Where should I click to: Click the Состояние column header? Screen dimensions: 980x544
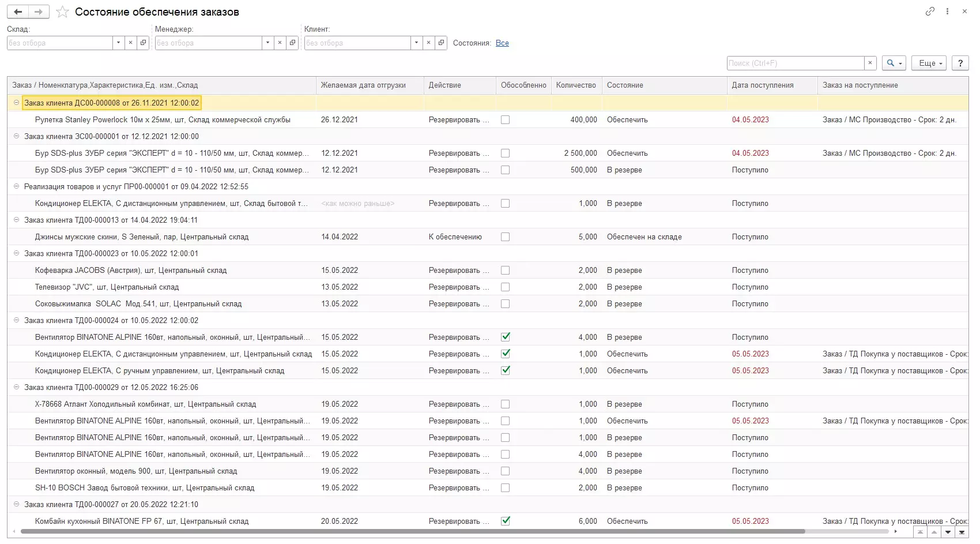[625, 85]
